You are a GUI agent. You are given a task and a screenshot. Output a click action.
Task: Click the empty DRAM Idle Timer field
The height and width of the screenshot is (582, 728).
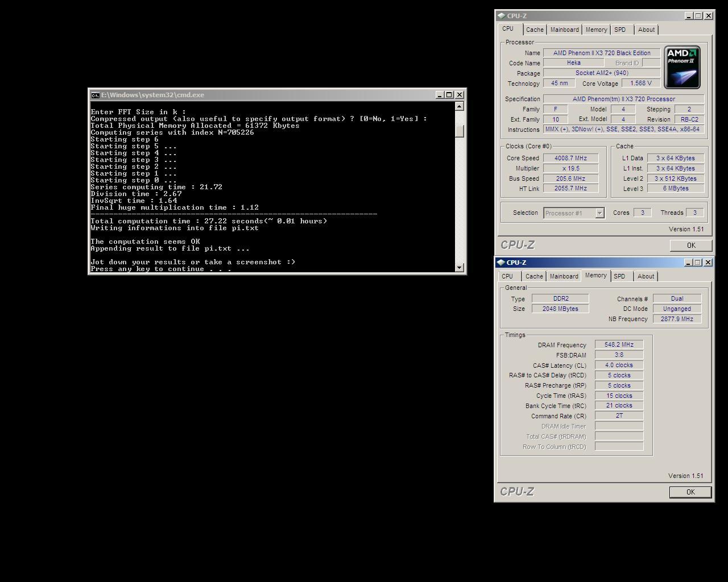tap(619, 426)
